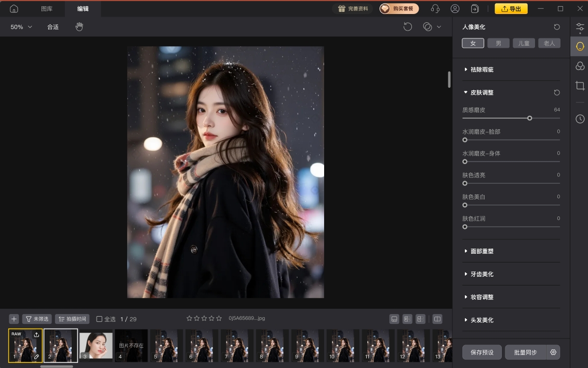Select thumbnail number 7 in filmstrip

237,346
